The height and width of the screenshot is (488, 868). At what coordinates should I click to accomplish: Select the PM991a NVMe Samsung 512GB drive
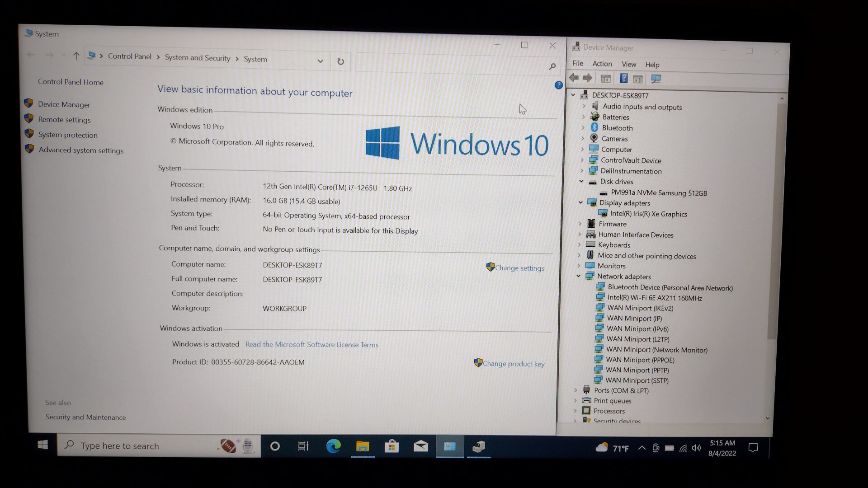tap(659, 193)
